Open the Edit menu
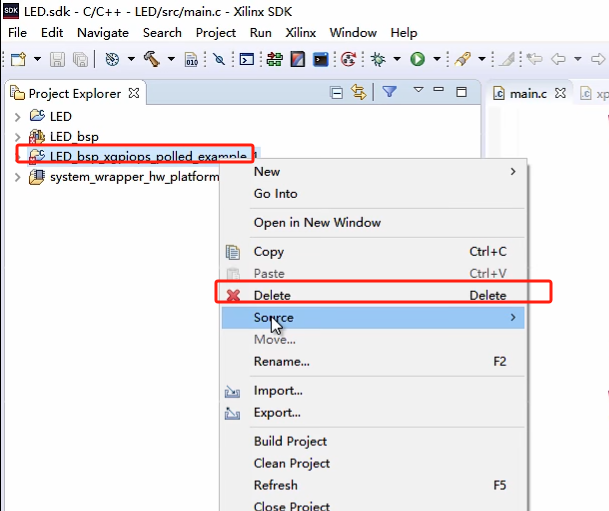609x511 pixels. (x=52, y=33)
